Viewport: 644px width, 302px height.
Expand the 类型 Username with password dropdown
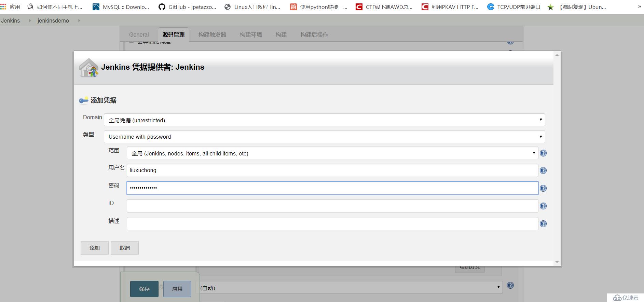325,137
